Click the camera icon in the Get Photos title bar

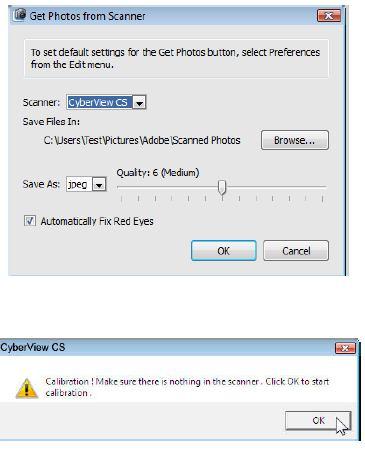[x=20, y=15]
